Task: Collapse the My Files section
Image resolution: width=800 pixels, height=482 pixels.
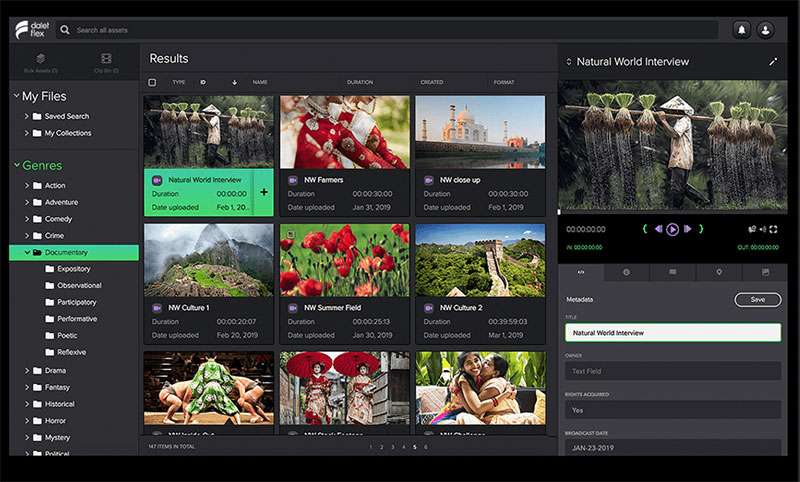Action: [16, 95]
